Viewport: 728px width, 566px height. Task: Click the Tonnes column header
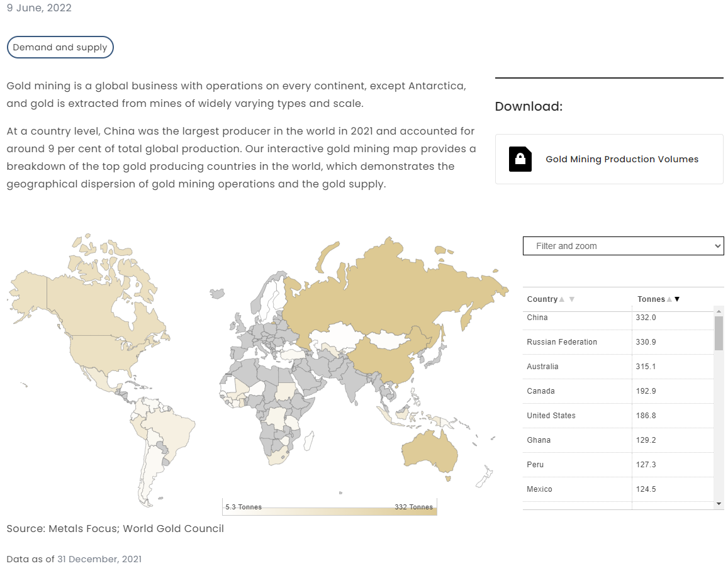(651, 299)
